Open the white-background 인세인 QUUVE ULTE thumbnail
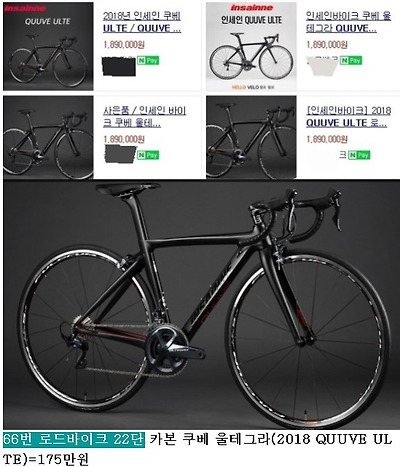The width and height of the screenshot is (400, 467). (x=251, y=46)
